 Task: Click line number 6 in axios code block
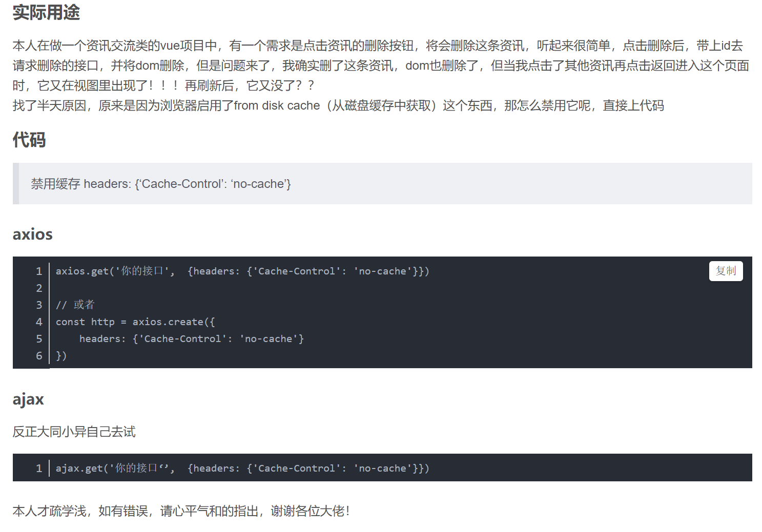39,355
